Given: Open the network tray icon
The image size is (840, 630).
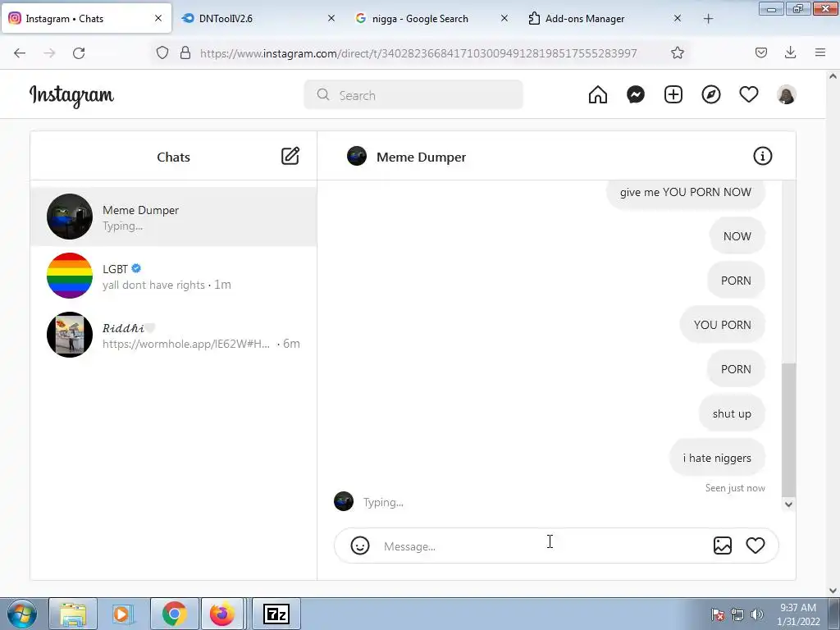Looking at the screenshot, I should tap(737, 614).
